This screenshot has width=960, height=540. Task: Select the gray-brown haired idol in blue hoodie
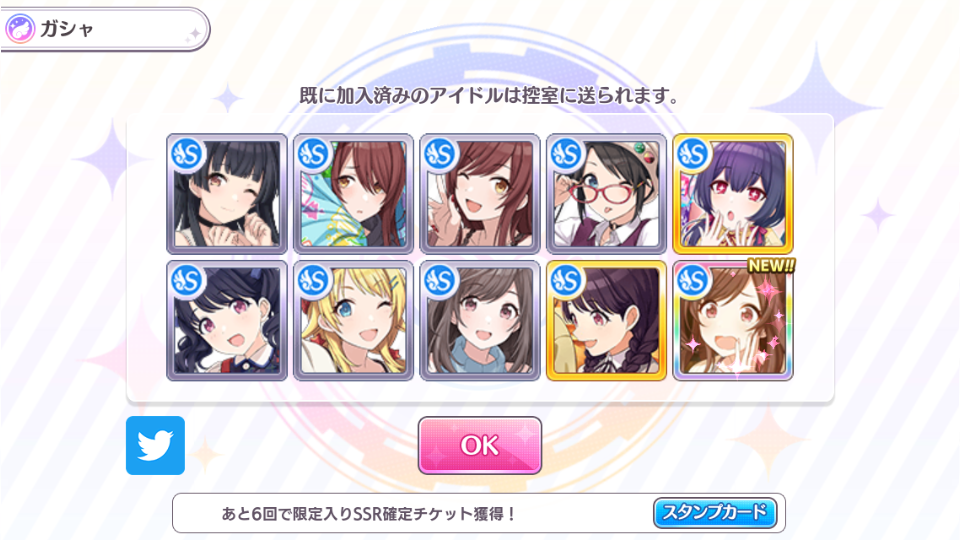click(x=479, y=320)
